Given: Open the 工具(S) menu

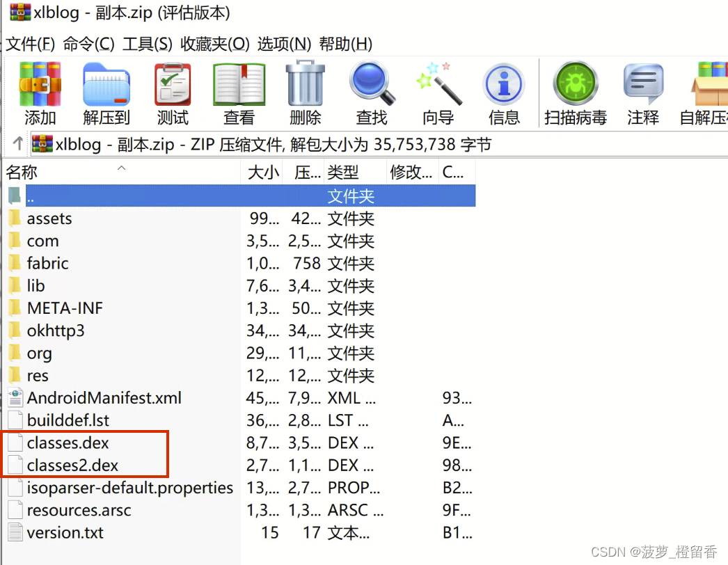Looking at the screenshot, I should coord(147,44).
